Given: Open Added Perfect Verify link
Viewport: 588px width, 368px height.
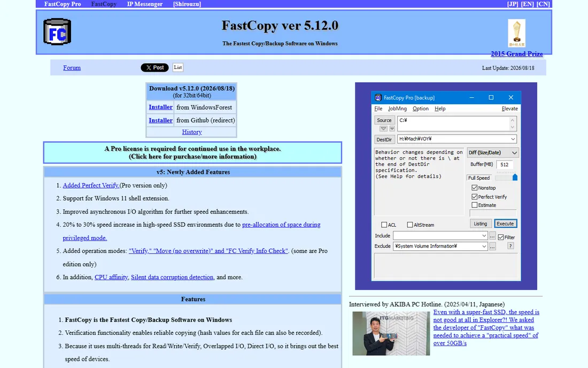Looking at the screenshot, I should (x=91, y=185).
